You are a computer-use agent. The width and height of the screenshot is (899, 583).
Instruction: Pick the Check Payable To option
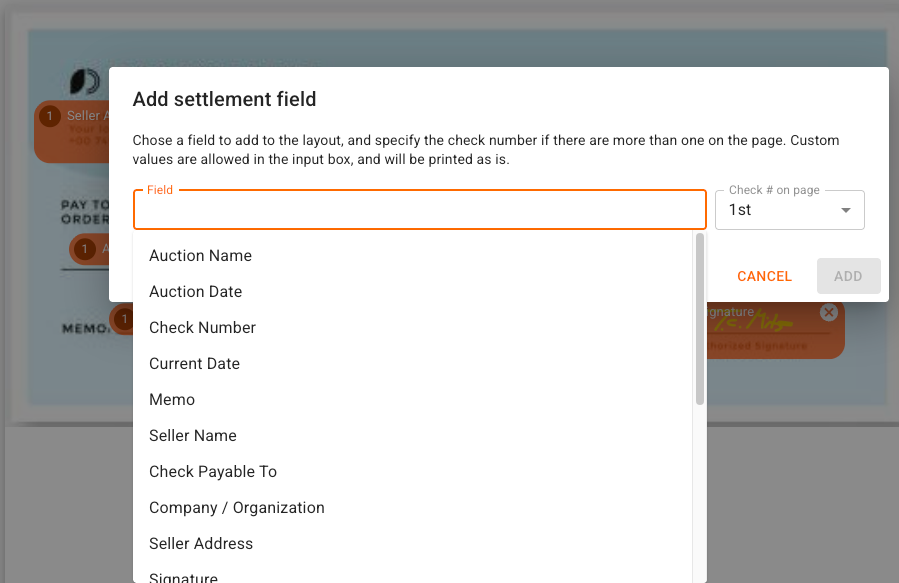(x=213, y=472)
